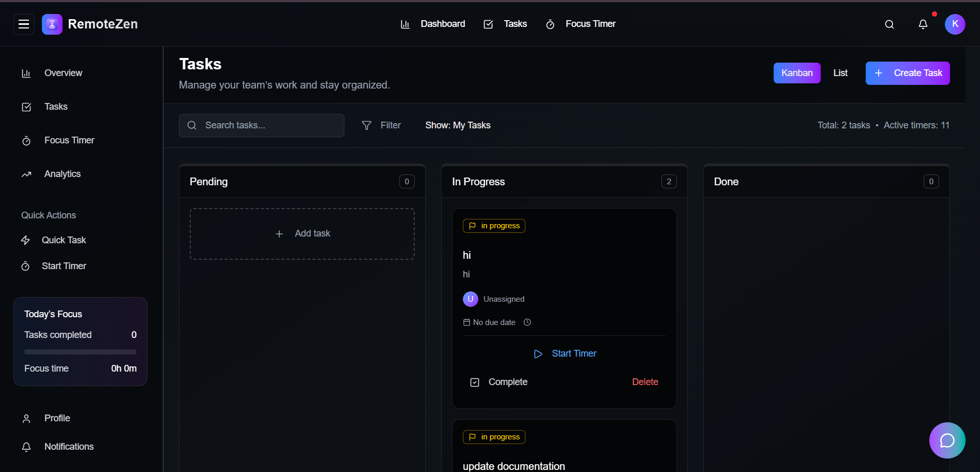Click Tasks completed progress bar

point(80,352)
